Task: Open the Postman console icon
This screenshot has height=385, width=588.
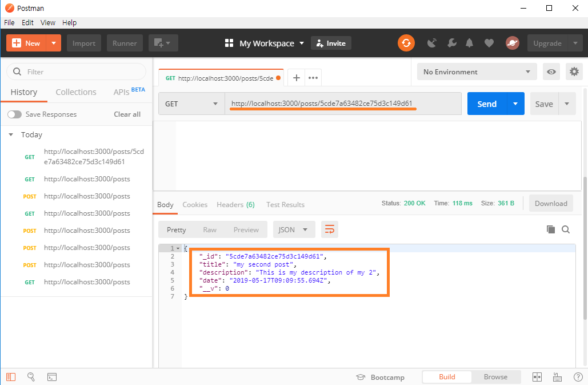Action: click(52, 377)
